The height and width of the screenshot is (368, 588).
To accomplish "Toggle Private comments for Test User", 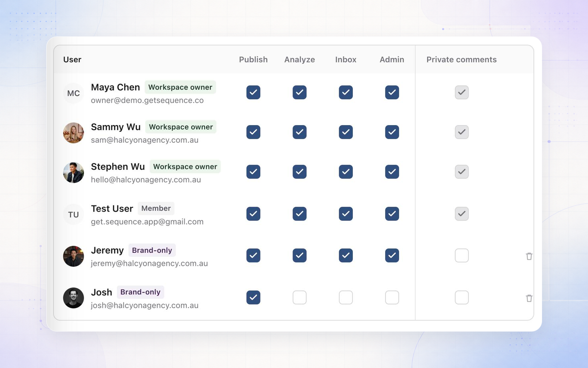I will (462, 214).
